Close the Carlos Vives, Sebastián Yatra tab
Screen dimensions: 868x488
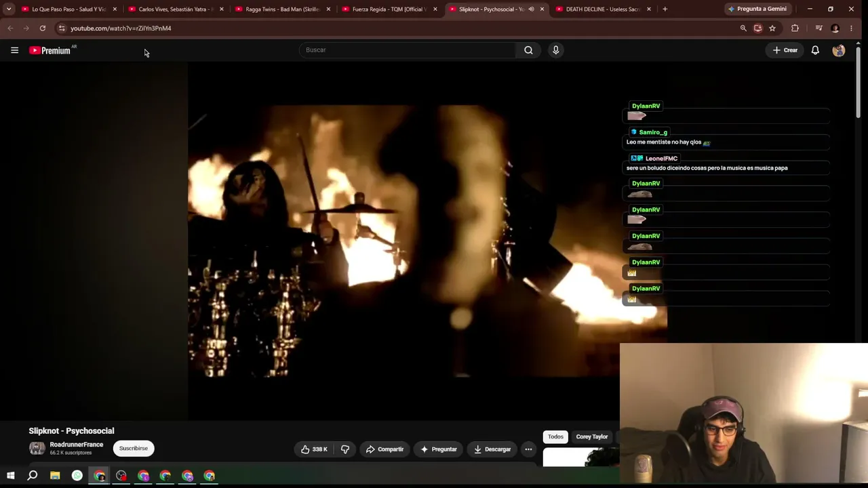(x=221, y=9)
